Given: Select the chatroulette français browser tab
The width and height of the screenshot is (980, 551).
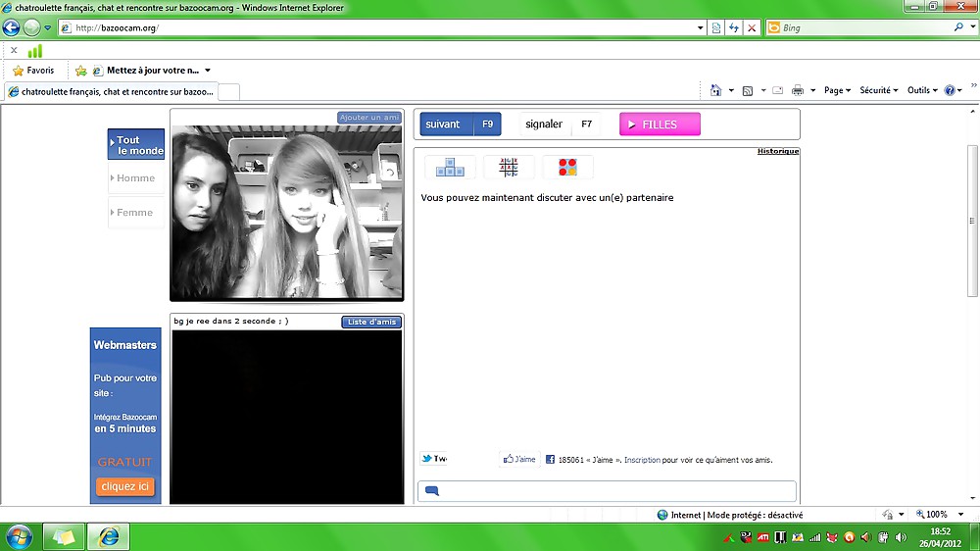Looking at the screenshot, I should tap(112, 92).
